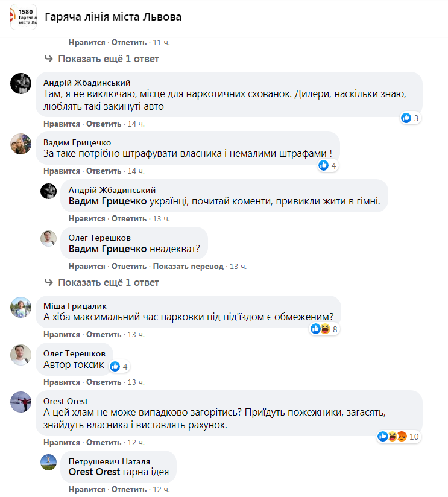
Task: Reply to Orest Orest's comment
Action: (x=104, y=442)
